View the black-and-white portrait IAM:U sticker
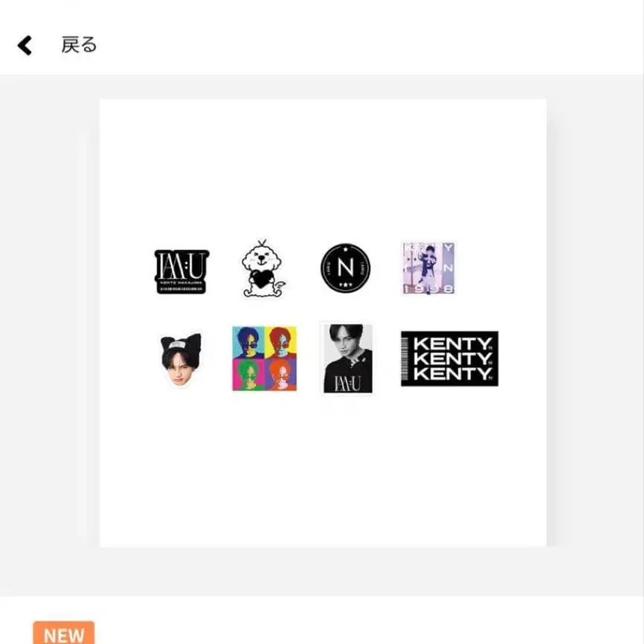The width and height of the screenshot is (644, 644). coord(348,358)
